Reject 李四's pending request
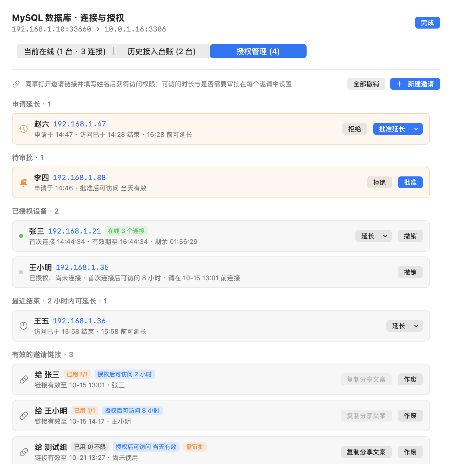 pos(379,182)
